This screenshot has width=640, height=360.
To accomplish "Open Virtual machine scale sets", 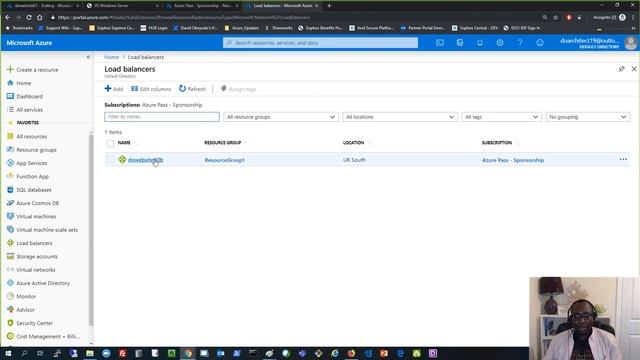I will point(42,230).
